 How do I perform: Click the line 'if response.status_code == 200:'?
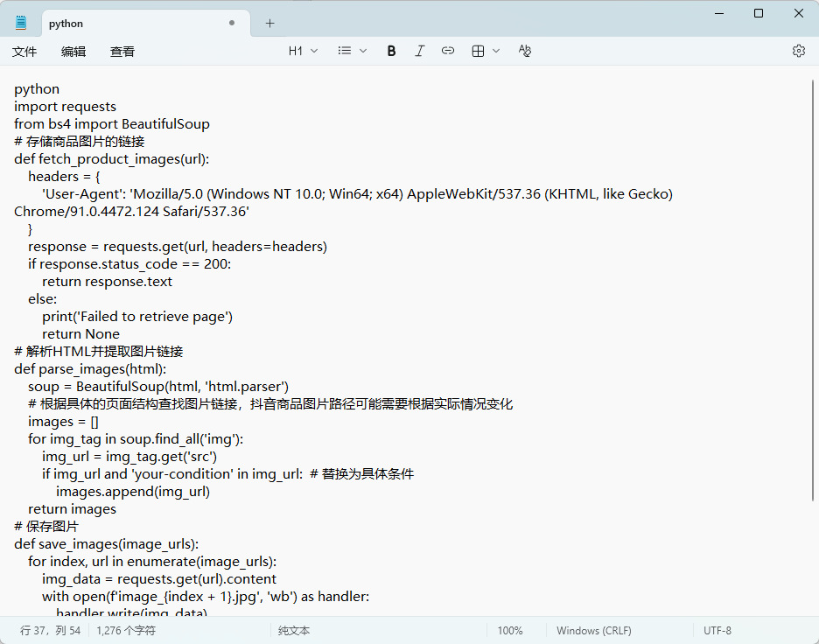point(129,263)
